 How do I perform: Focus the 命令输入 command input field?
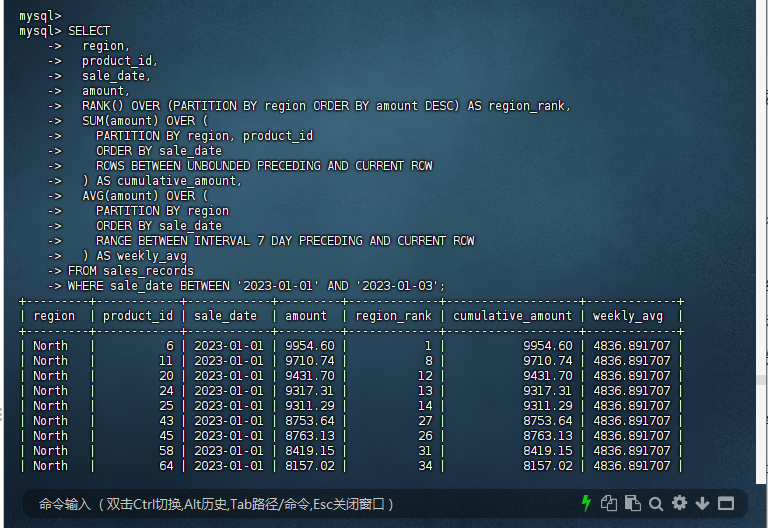point(304,504)
